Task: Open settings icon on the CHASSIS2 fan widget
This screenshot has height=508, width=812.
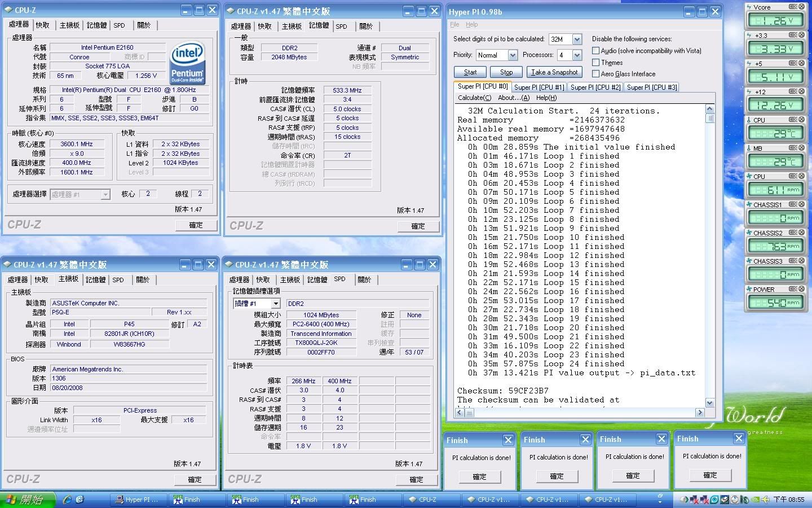Action: click(x=792, y=233)
